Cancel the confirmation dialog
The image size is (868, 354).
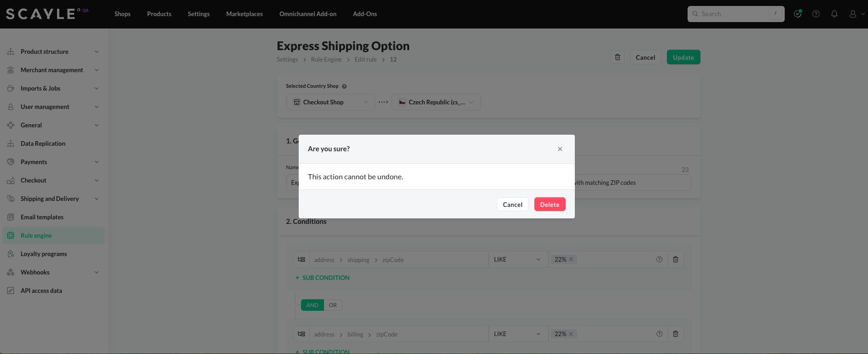coord(512,205)
